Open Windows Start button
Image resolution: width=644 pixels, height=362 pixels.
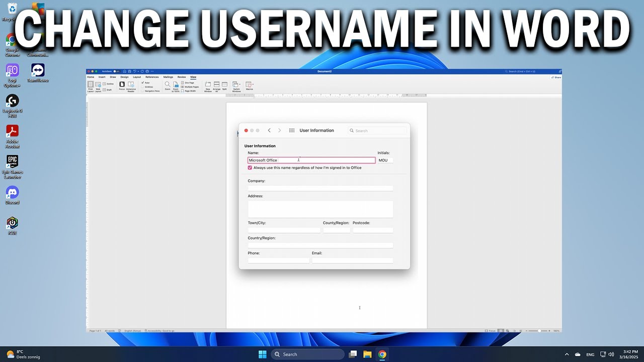click(262, 354)
